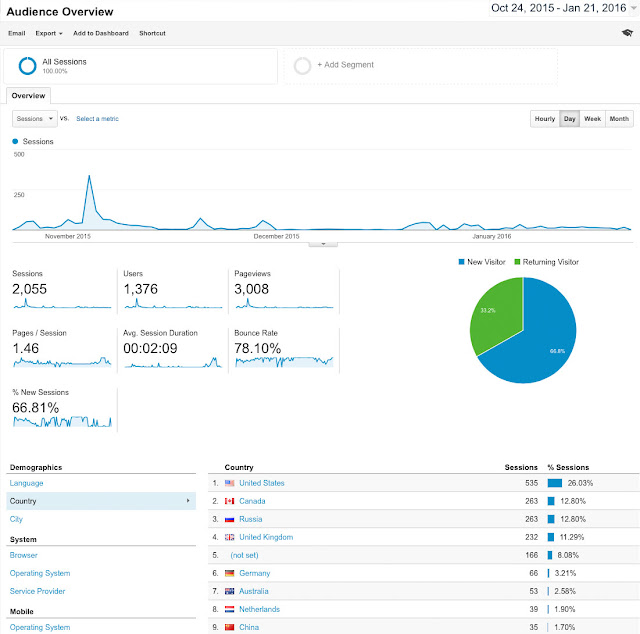Open Operating System under System
This screenshot has width=640, height=634.
coord(40,573)
